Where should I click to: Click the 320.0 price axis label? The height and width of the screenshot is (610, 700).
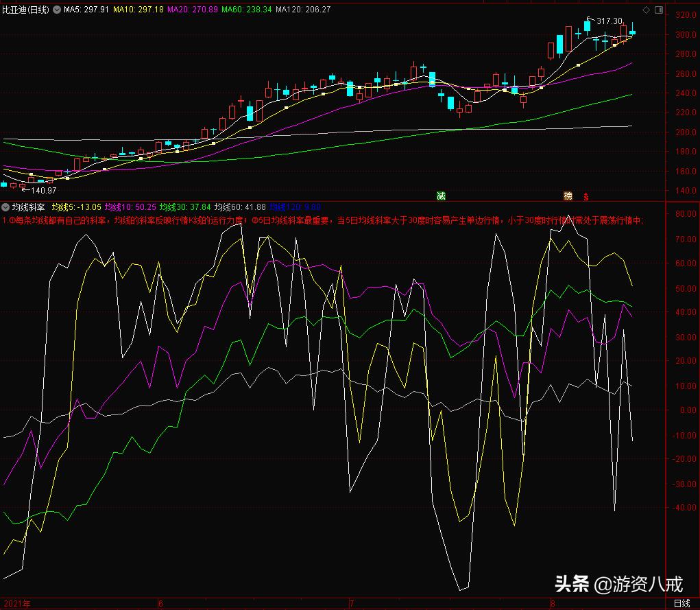(x=686, y=14)
